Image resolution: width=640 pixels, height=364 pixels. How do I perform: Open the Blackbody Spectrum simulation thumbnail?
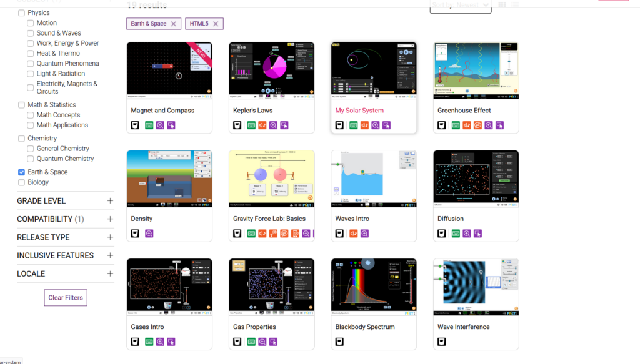[x=374, y=286]
